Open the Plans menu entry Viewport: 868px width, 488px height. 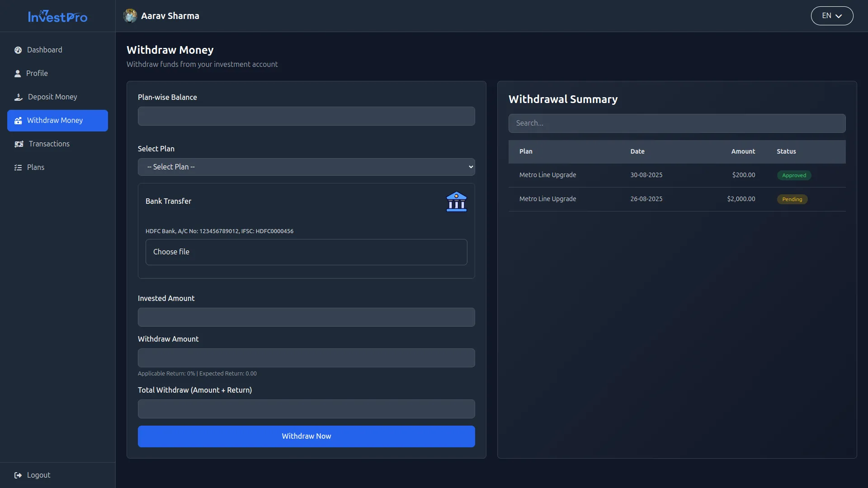point(35,168)
